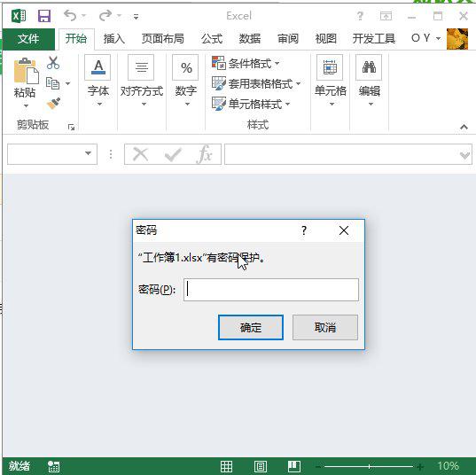Click the user profile picture
The height and width of the screenshot is (475, 476).
point(457,39)
